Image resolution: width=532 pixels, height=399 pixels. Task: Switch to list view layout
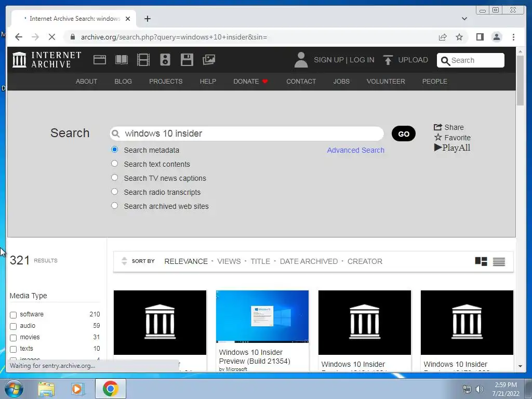tap(499, 261)
